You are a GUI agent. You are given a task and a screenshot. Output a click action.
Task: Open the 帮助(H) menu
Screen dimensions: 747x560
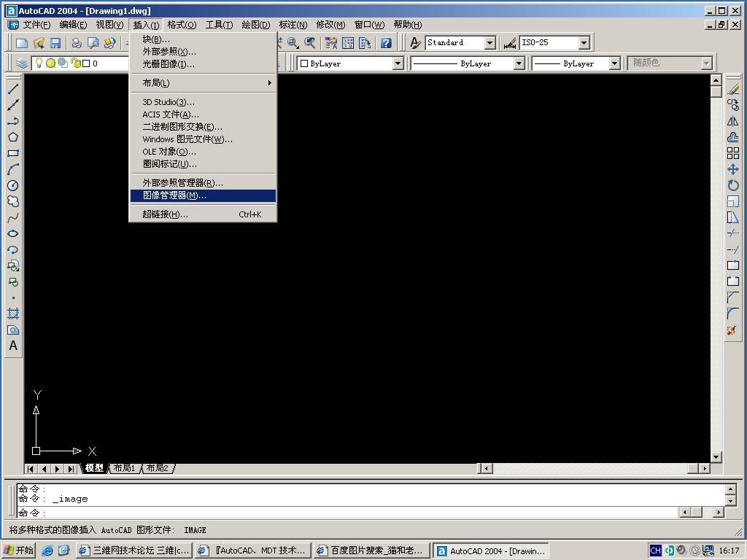pyautogui.click(x=407, y=25)
